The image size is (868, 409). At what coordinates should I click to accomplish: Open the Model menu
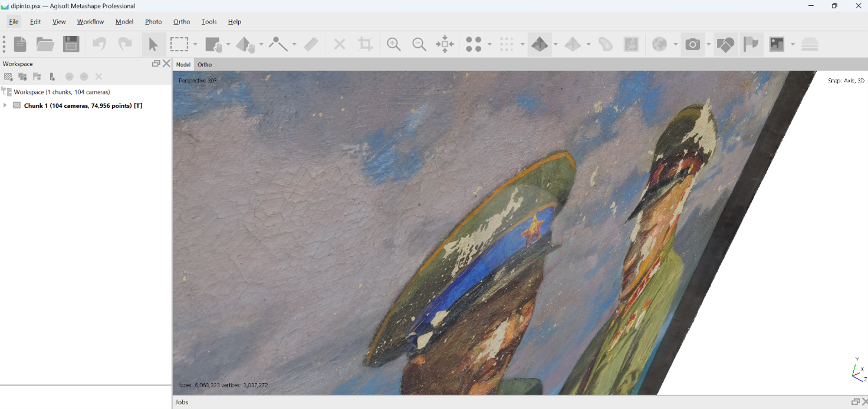pyautogui.click(x=124, y=22)
